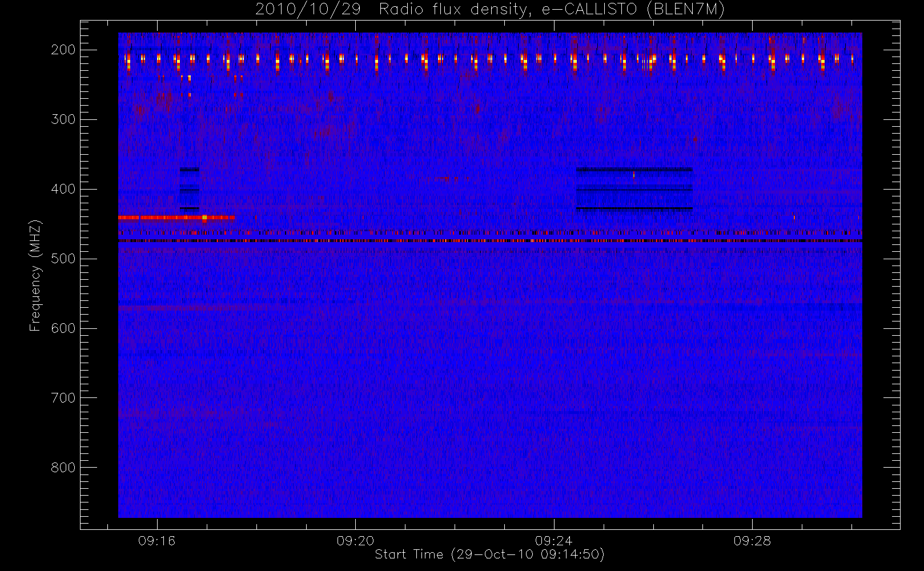Click the 700 frequency tick label
Screen dimensions: 924x571
click(x=63, y=398)
